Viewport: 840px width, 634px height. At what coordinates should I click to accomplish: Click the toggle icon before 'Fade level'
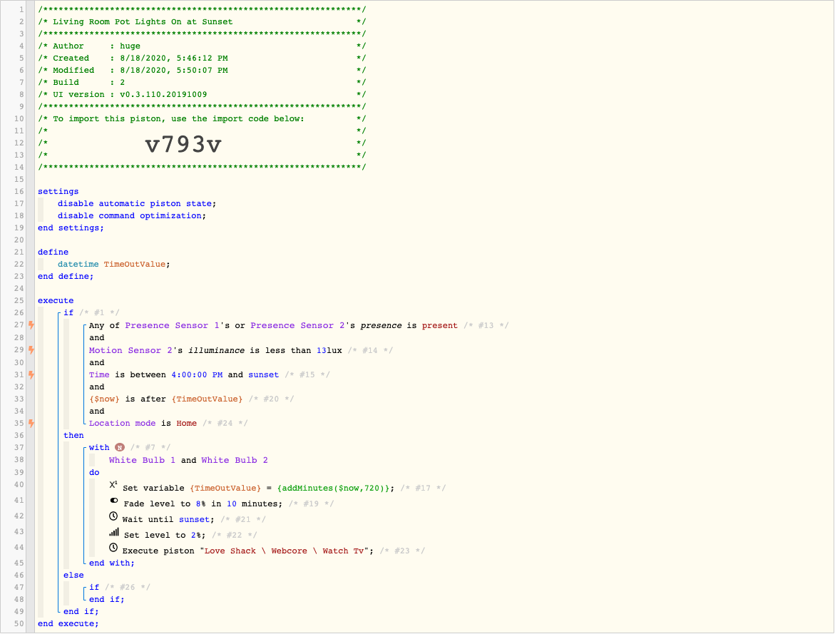113,500
